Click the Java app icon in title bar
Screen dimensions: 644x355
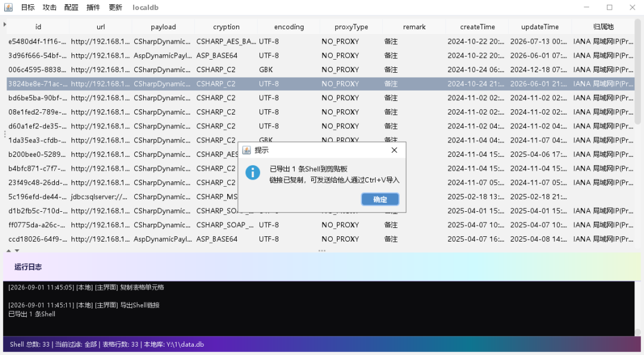click(x=8, y=7)
